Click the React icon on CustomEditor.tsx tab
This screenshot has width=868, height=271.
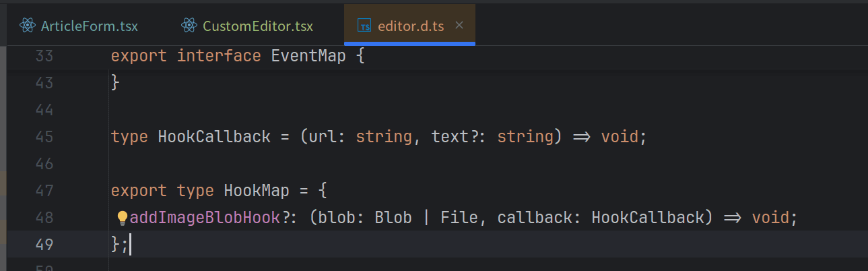point(189,26)
